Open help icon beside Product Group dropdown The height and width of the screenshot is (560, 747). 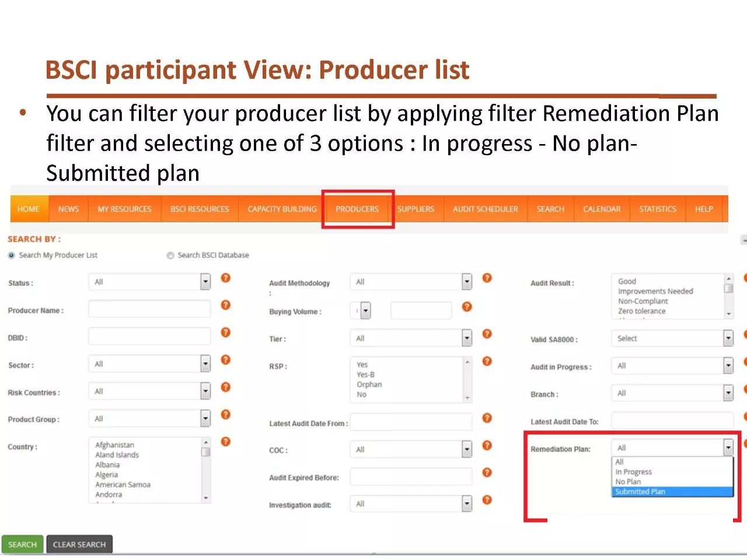tap(225, 415)
